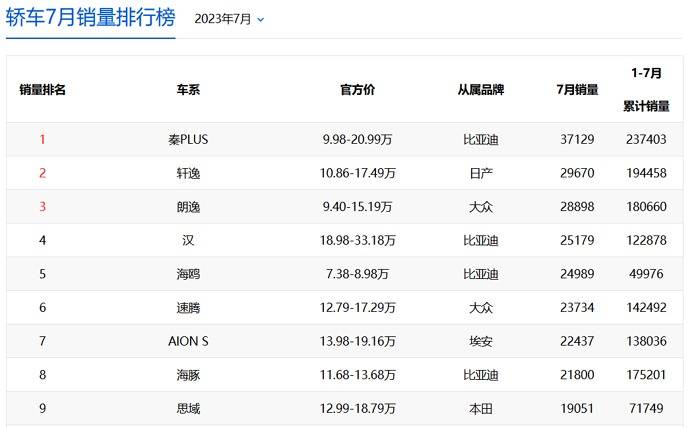Click rank number 5 in the 海鸥 row
This screenshot has width=700, height=428.
coord(42,274)
